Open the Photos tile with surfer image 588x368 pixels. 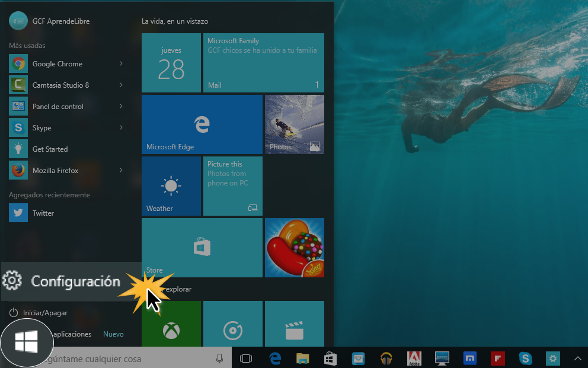[295, 124]
